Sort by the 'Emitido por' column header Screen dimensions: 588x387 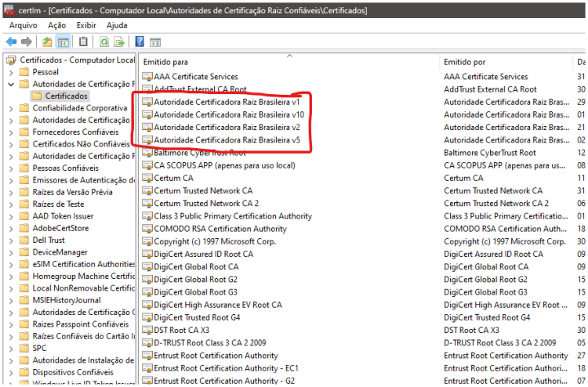(465, 61)
